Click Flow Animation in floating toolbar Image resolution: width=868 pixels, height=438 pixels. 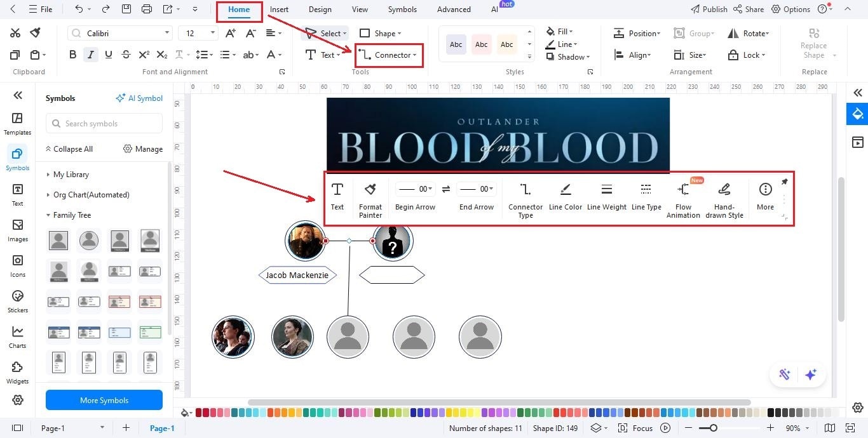[684, 200]
